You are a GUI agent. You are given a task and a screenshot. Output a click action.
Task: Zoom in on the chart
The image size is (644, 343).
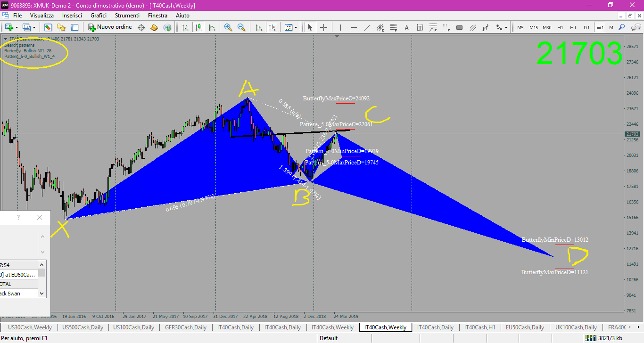(228, 27)
